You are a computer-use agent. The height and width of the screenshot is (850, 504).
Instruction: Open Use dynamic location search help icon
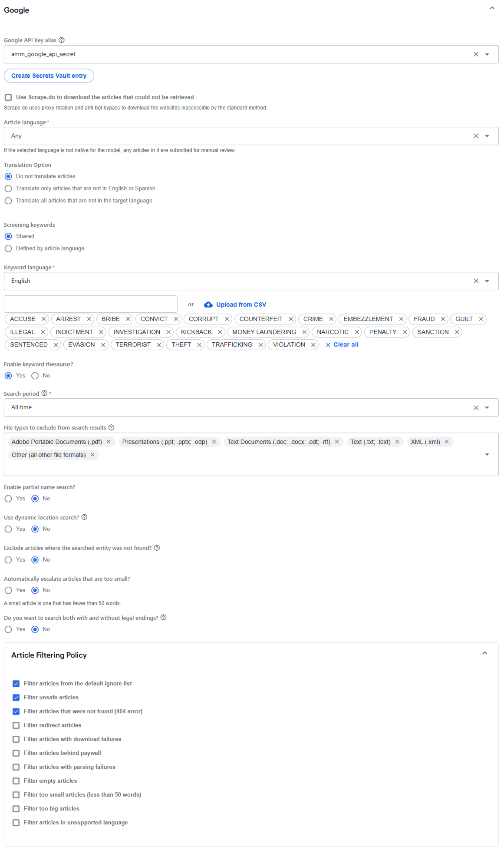tap(84, 517)
